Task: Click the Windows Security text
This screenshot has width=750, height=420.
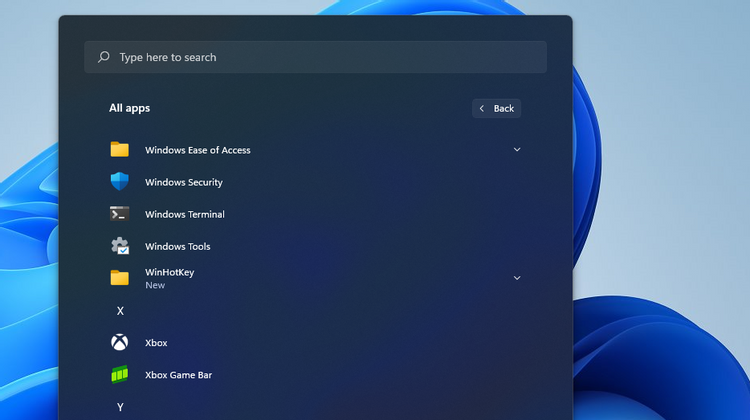Action: [184, 182]
